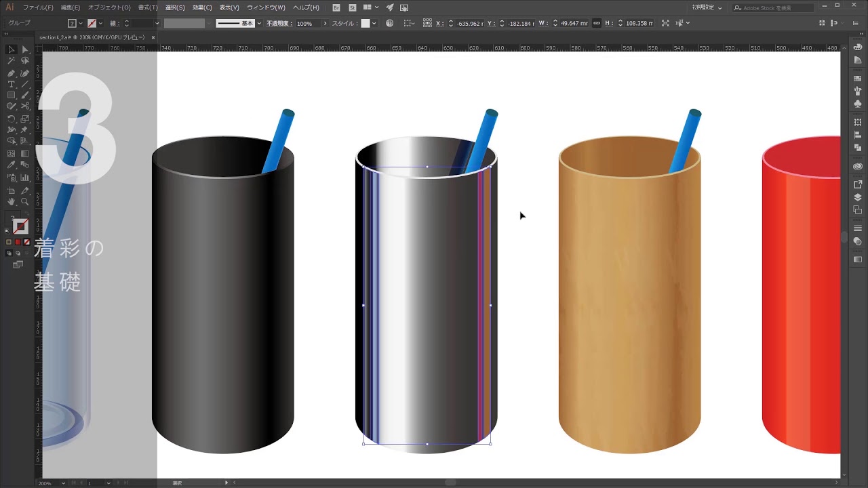Image resolution: width=868 pixels, height=488 pixels.
Task: Select the Curvature tool
Action: point(25,73)
